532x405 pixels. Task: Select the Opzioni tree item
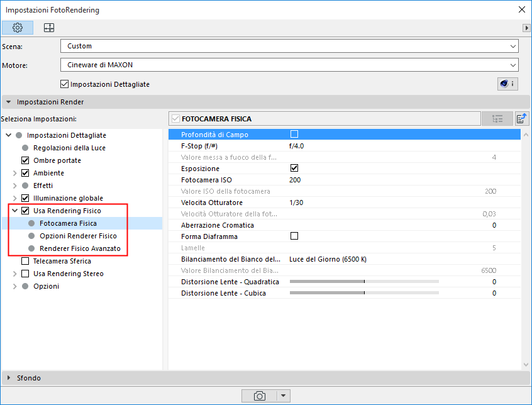pos(46,286)
